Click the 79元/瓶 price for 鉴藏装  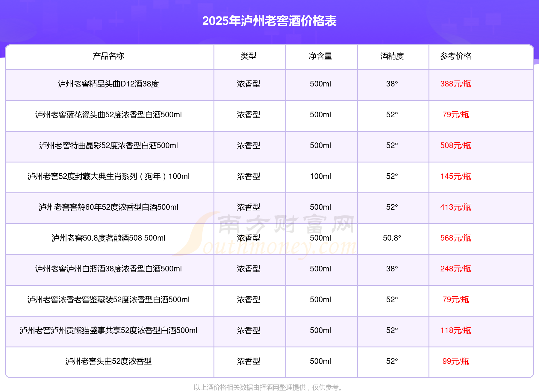(x=456, y=300)
